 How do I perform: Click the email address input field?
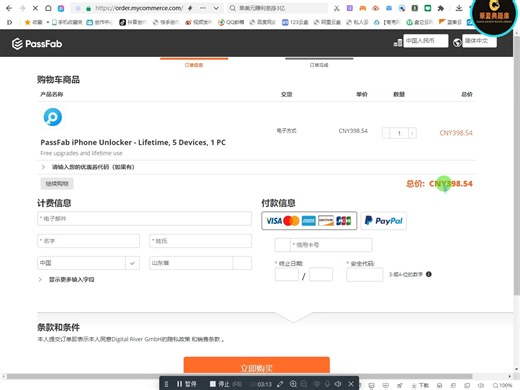click(144, 219)
